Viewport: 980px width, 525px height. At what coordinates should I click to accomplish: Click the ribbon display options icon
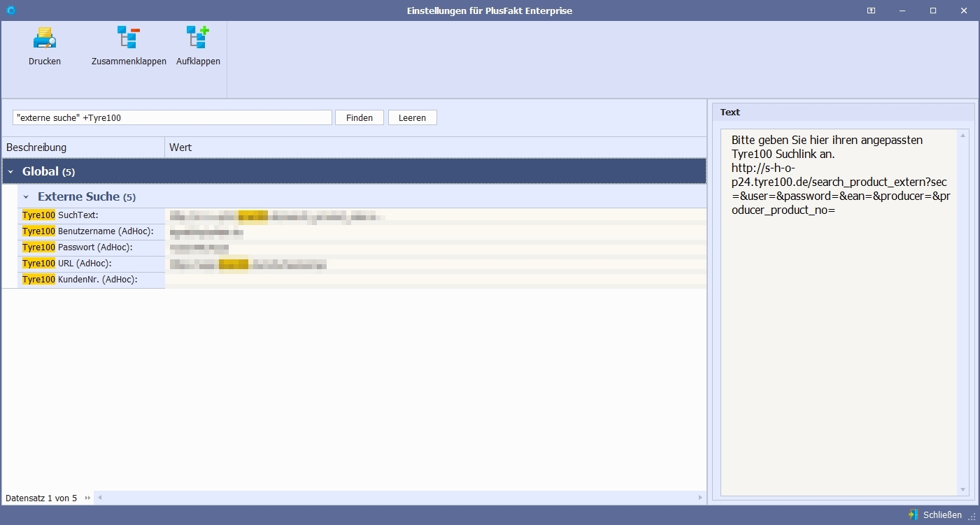pyautogui.click(x=871, y=10)
